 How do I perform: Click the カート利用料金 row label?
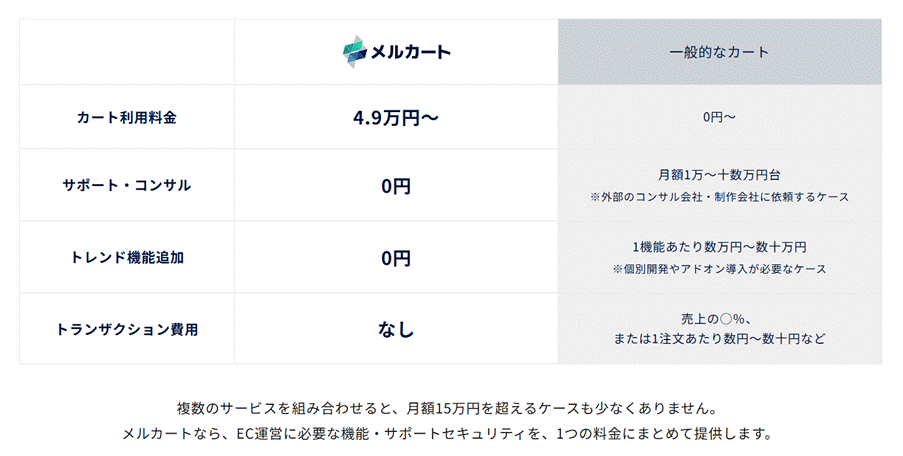[127, 117]
